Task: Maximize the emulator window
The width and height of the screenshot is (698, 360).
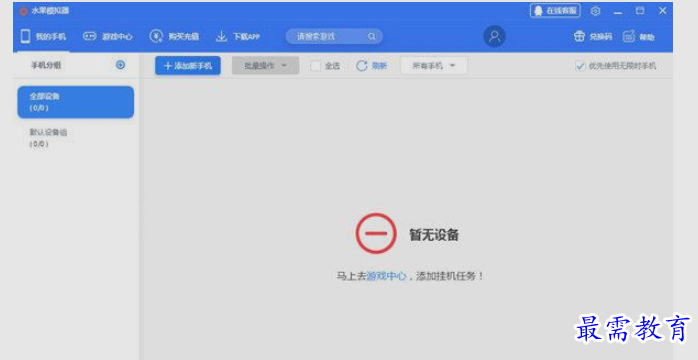Action: click(640, 11)
